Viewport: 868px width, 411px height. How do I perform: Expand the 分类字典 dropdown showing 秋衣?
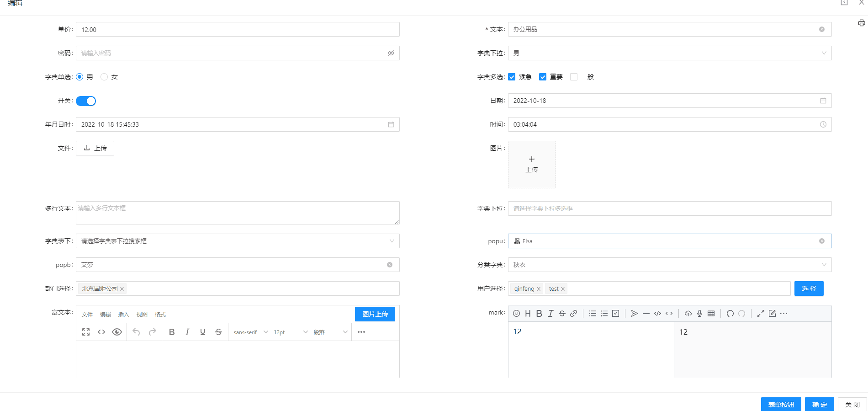click(x=670, y=265)
